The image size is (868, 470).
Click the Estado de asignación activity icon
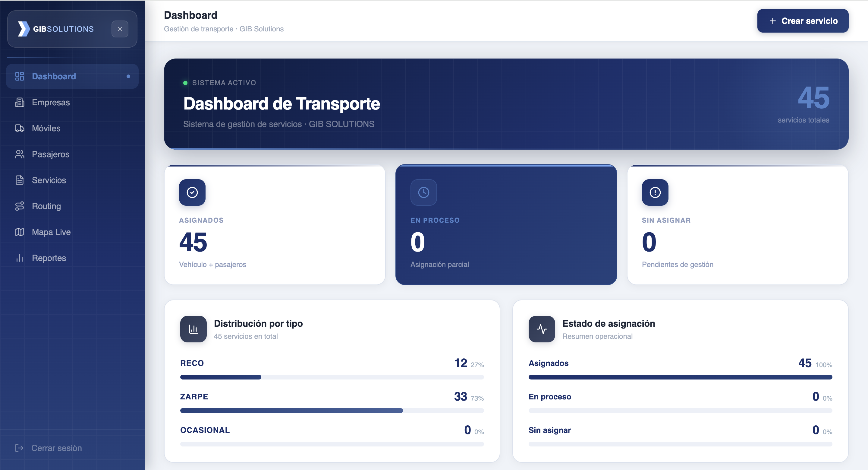coord(542,329)
